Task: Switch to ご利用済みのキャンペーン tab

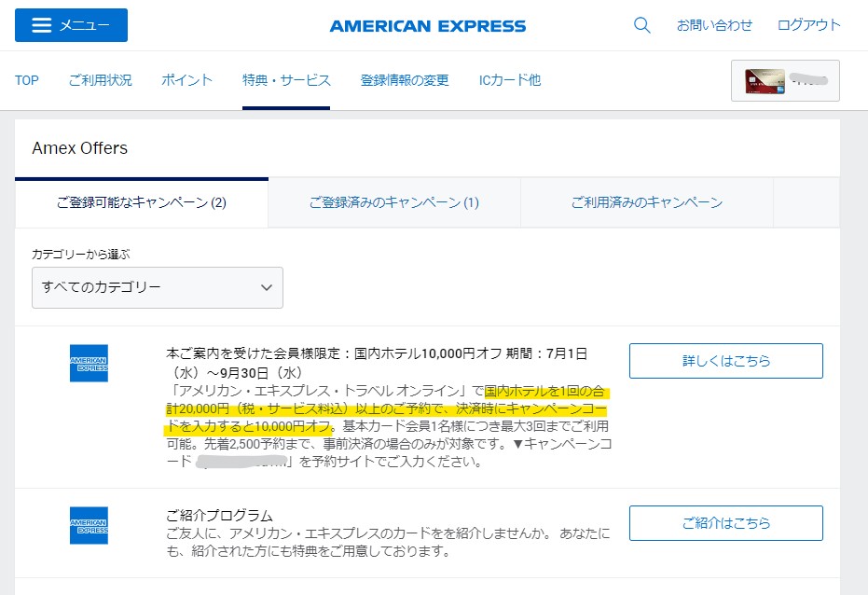Action: point(647,202)
